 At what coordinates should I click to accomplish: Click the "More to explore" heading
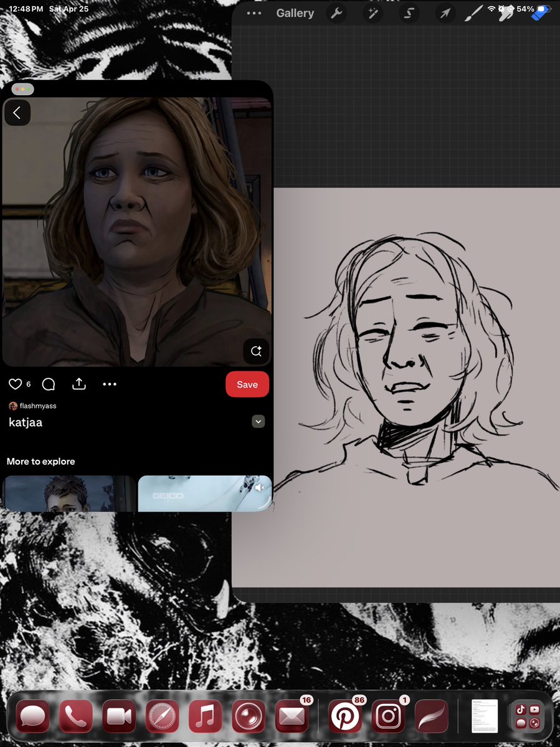(x=41, y=461)
